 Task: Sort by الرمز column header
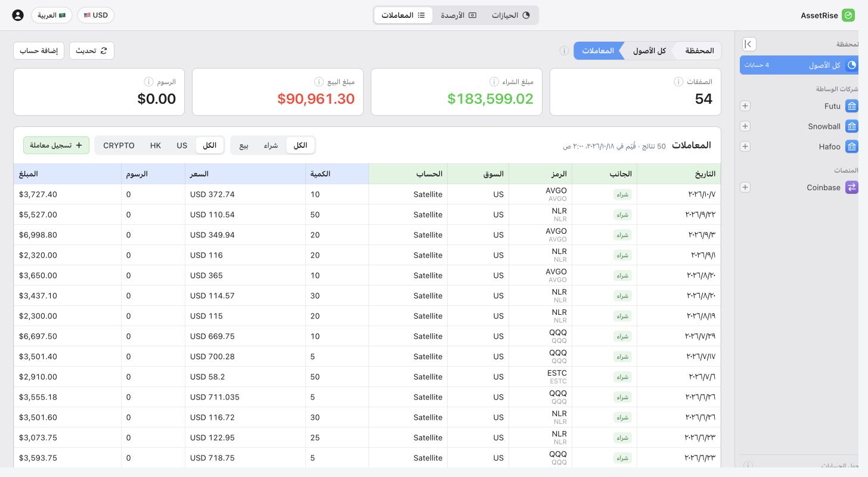(x=540, y=174)
